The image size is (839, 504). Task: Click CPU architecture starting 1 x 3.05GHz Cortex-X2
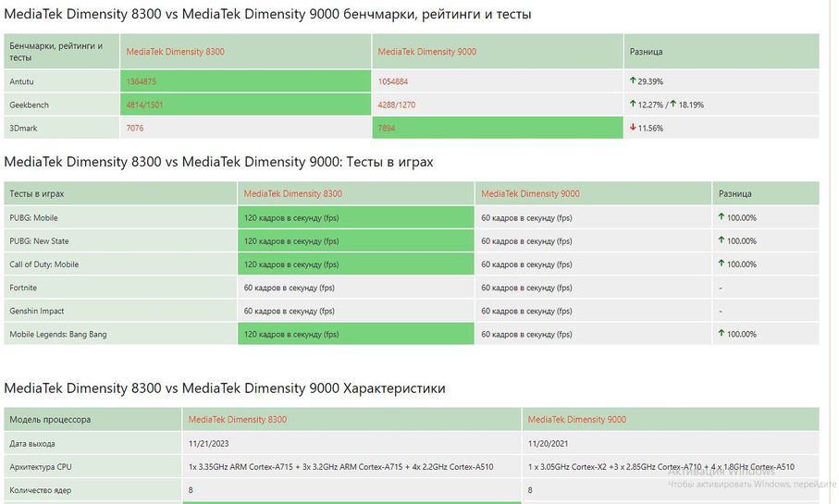660,467
